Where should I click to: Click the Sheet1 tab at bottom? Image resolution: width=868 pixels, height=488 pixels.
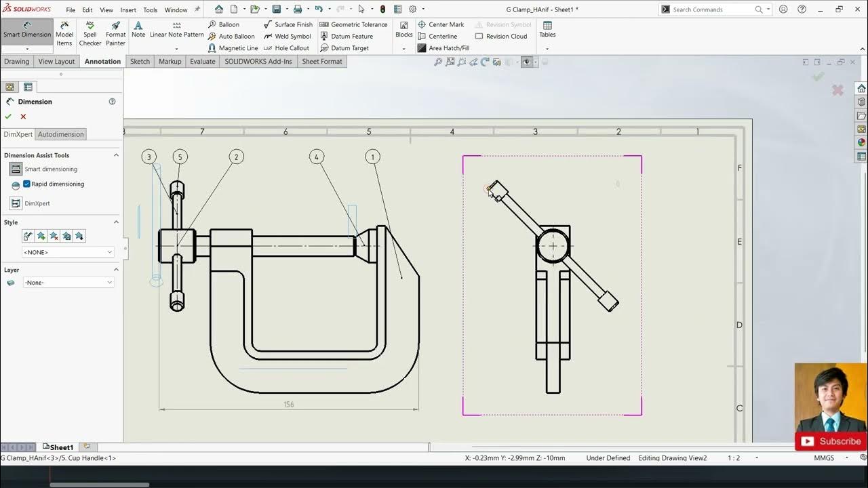[x=58, y=447]
